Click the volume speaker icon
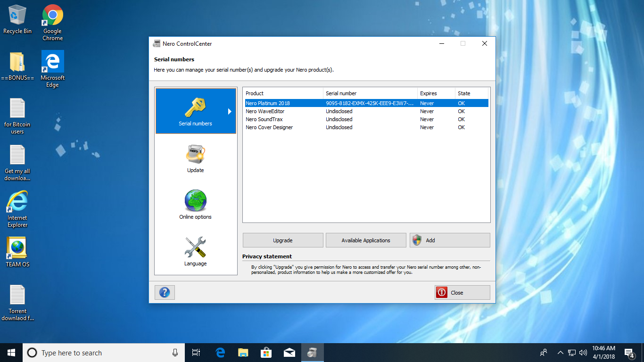Viewport: 644px width, 362px height. (583, 353)
